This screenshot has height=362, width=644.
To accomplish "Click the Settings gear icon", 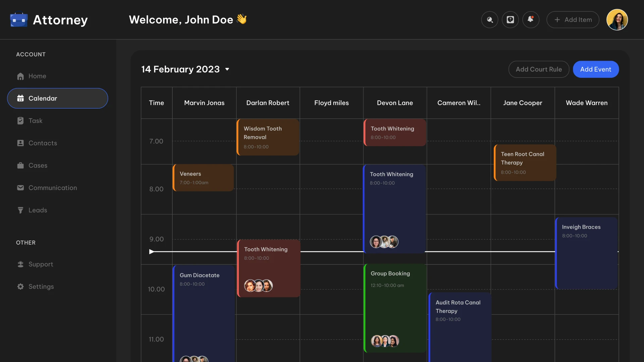I will point(20,287).
